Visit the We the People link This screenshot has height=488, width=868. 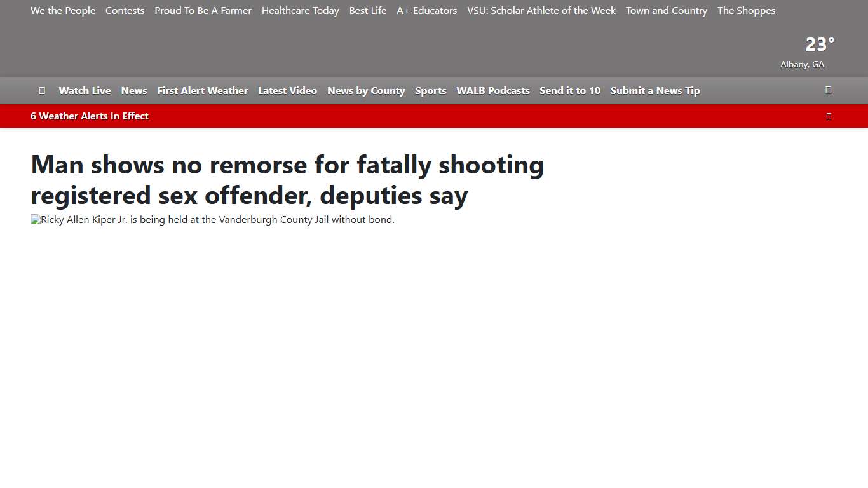pyautogui.click(x=63, y=11)
